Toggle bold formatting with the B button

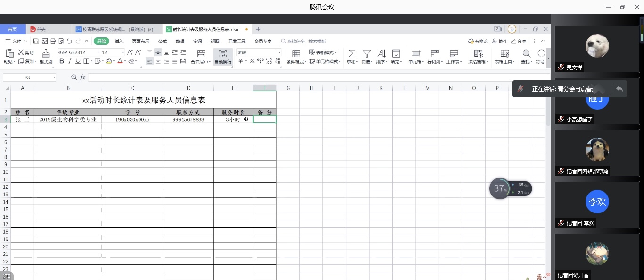coord(61,61)
